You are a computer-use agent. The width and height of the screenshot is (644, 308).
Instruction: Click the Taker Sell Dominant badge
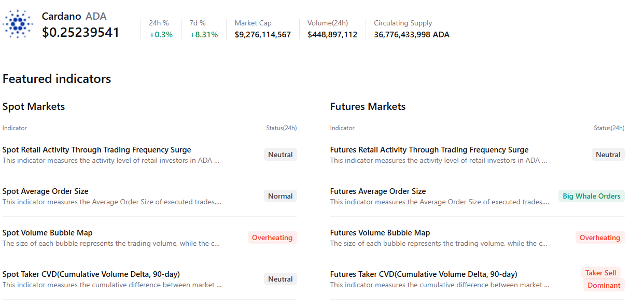[603, 279]
